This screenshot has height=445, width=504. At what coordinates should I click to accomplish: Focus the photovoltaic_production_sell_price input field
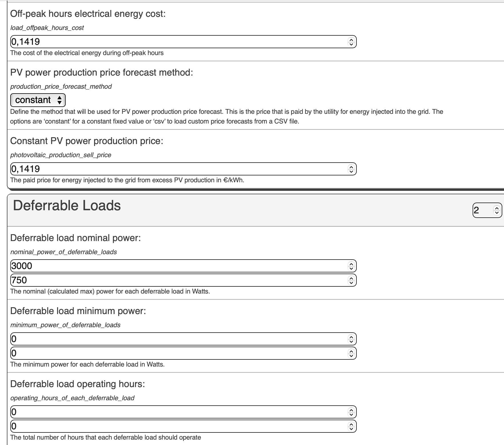[x=184, y=169]
